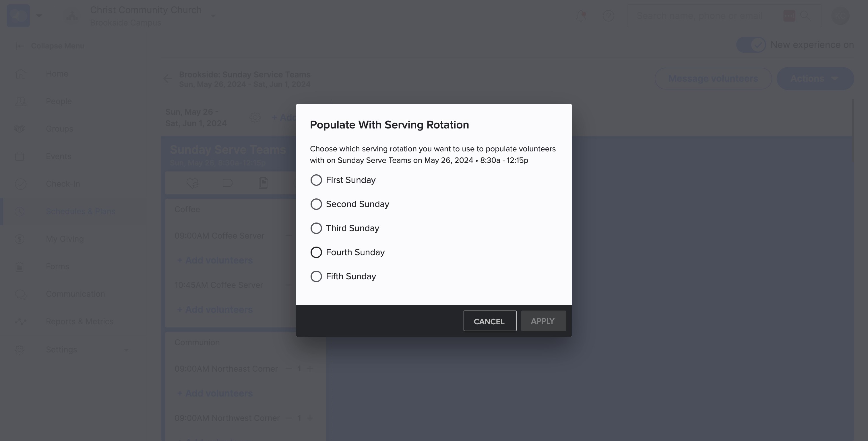Select the Third Sunday rotation
868x441 pixels.
tap(345, 228)
